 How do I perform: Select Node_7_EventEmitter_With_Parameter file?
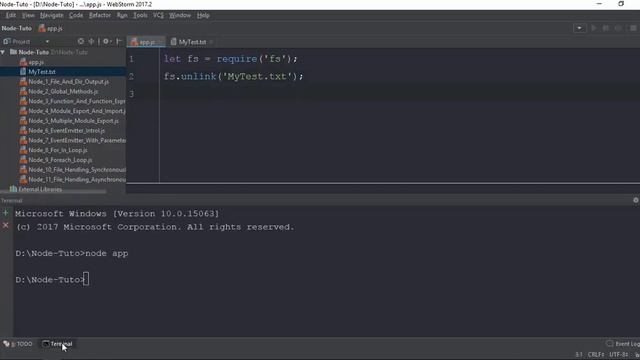(x=77, y=140)
